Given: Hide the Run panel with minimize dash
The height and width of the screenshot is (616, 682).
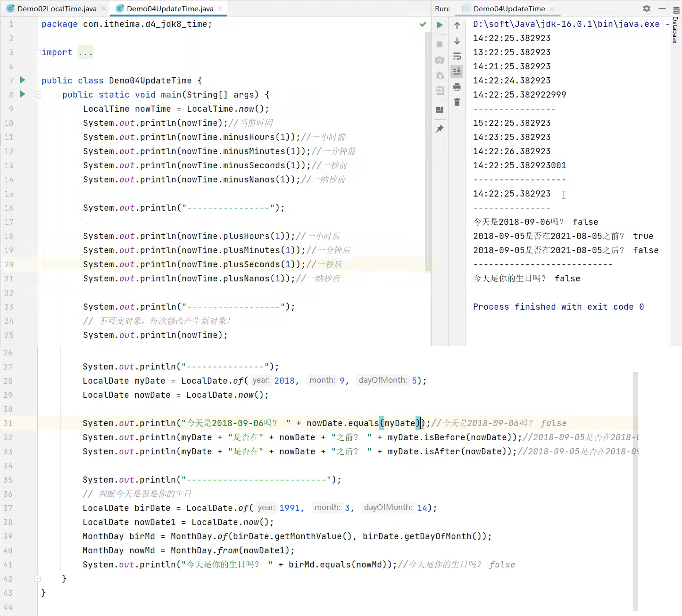Looking at the screenshot, I should pyautogui.click(x=662, y=8).
